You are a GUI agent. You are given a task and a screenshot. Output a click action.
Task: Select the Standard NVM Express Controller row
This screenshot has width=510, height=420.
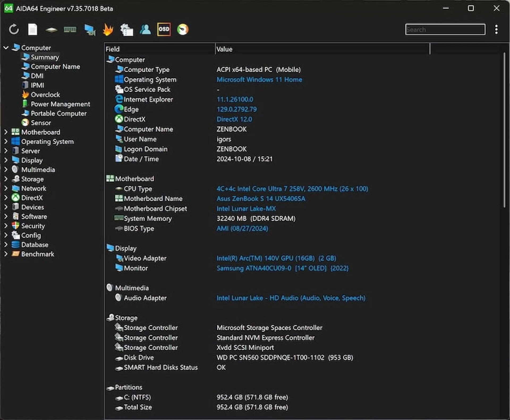click(x=303, y=338)
